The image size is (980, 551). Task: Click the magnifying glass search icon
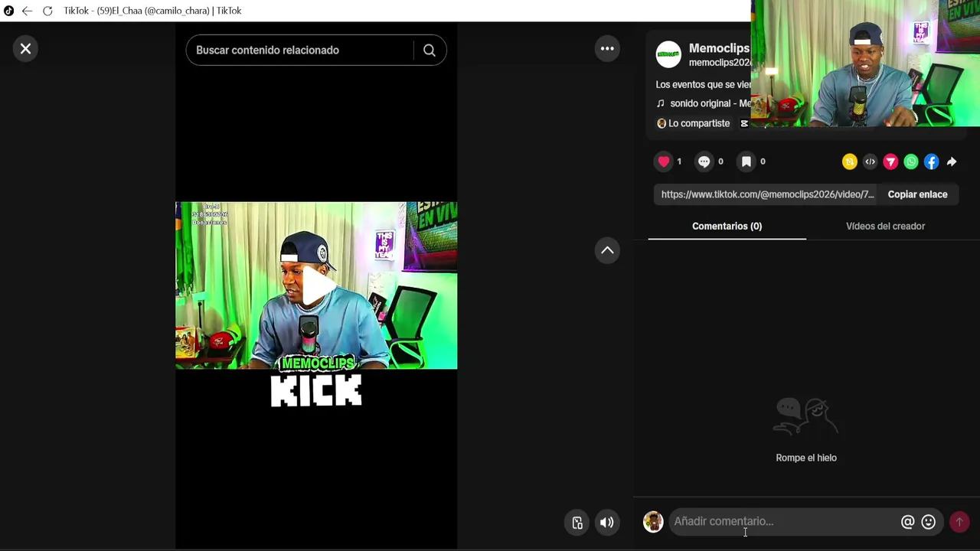coord(430,51)
